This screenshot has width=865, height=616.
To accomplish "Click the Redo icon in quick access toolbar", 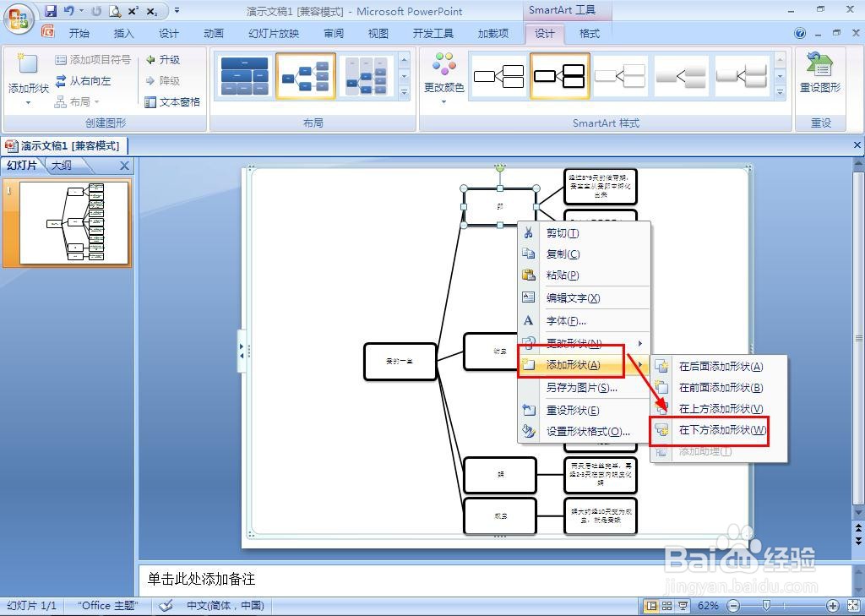I will [97, 10].
